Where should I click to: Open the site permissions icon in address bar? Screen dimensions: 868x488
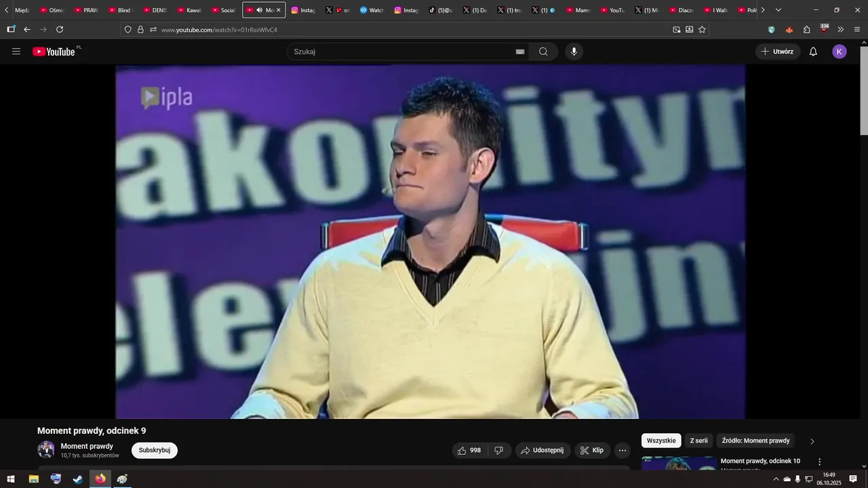pyautogui.click(x=153, y=30)
